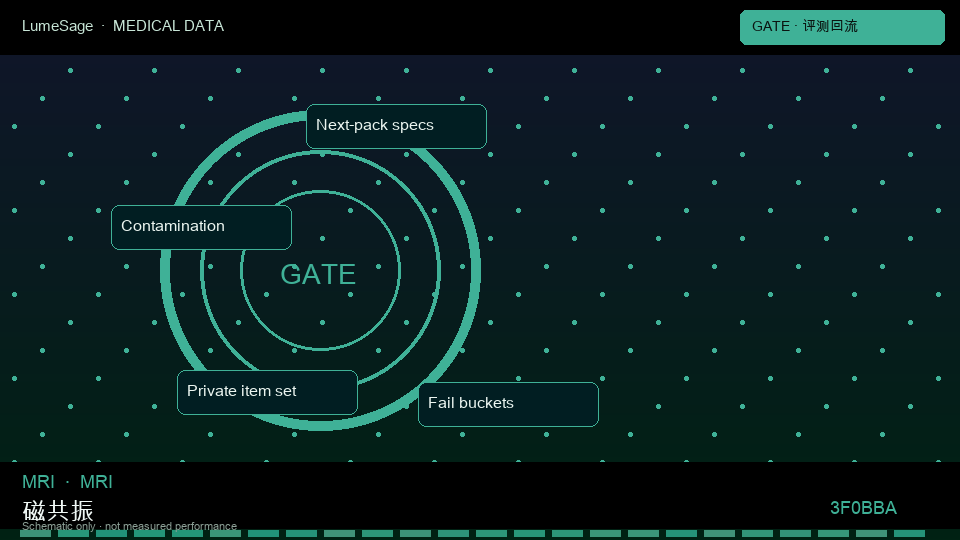Image resolution: width=960 pixels, height=540 pixels.
Task: Open the Contamination label box
Action: pos(201,227)
